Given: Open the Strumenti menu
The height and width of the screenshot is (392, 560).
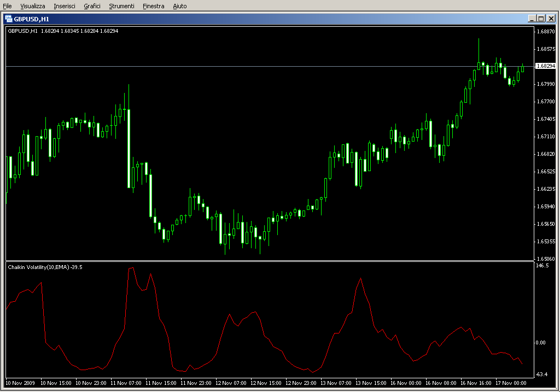Looking at the screenshot, I should click(121, 6).
